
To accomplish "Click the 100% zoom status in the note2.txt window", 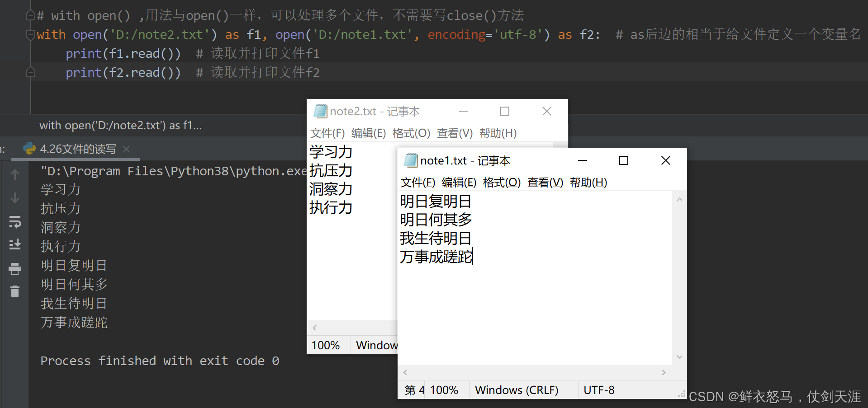I will tap(326, 345).
